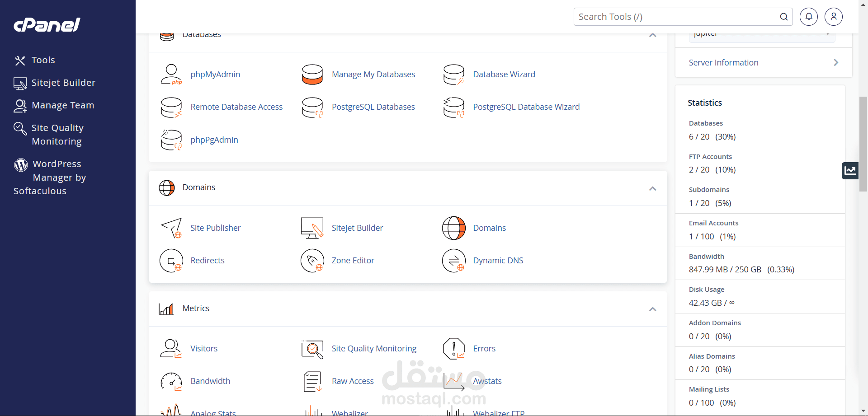The width and height of the screenshot is (868, 416).
Task: Click the Alias Domains 0 / 20 value
Action: (x=710, y=369)
